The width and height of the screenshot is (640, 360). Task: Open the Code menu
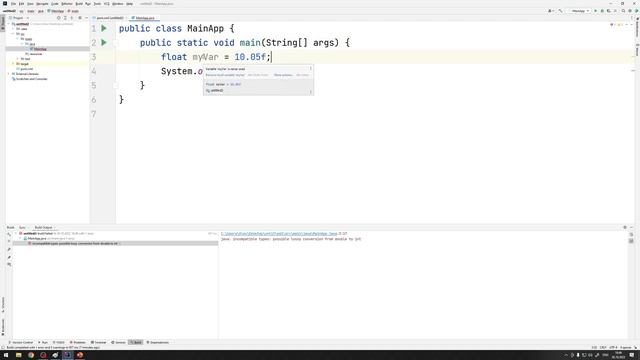pos(55,4)
